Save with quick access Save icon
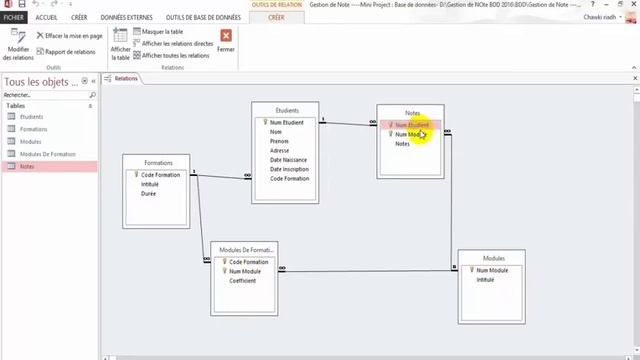Image resolution: width=640 pixels, height=360 pixels. [22, 4]
